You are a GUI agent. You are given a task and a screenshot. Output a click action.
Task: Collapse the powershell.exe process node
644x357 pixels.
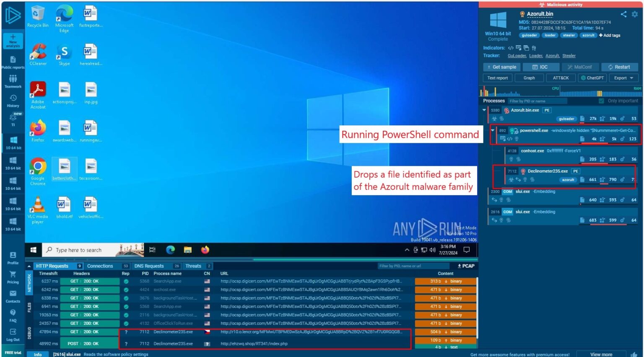tap(493, 130)
